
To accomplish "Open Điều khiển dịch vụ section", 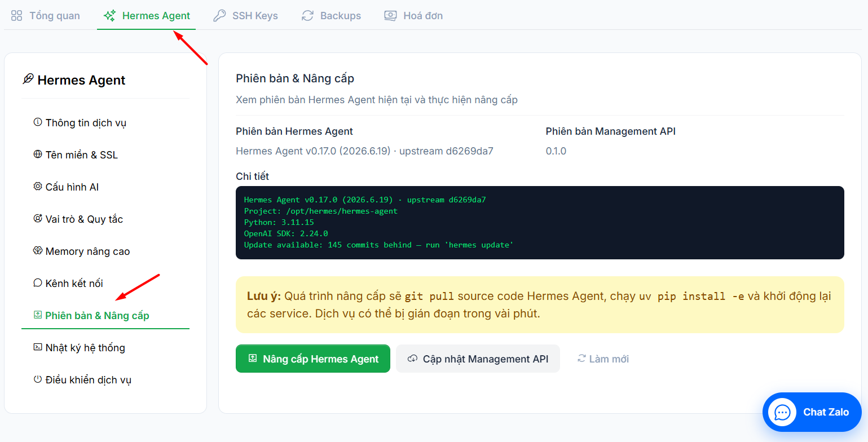I will 105,379.
